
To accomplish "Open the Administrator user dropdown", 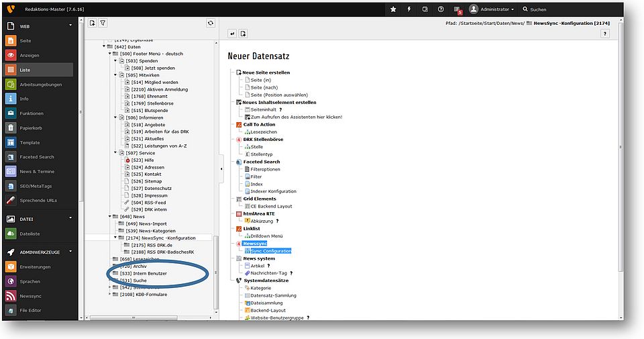I will coord(492,9).
